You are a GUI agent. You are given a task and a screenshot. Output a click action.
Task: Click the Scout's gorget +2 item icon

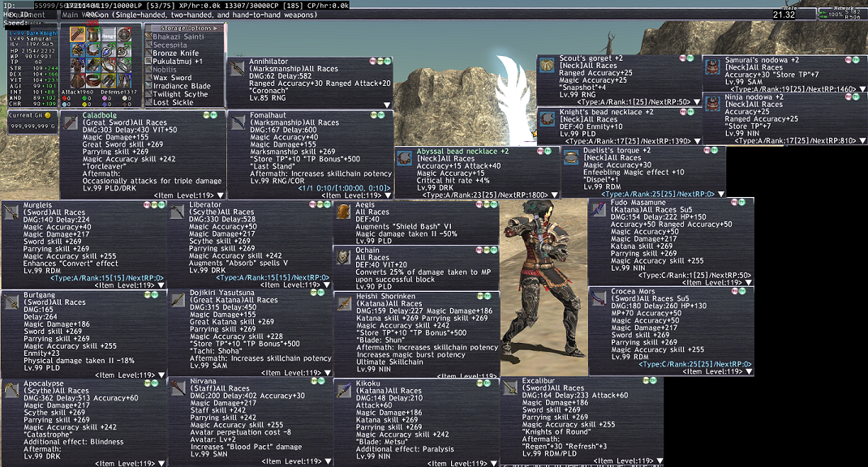[547, 66]
